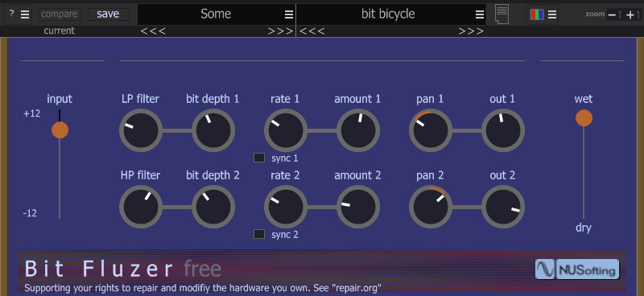Click the rate 1 knob

tap(286, 130)
